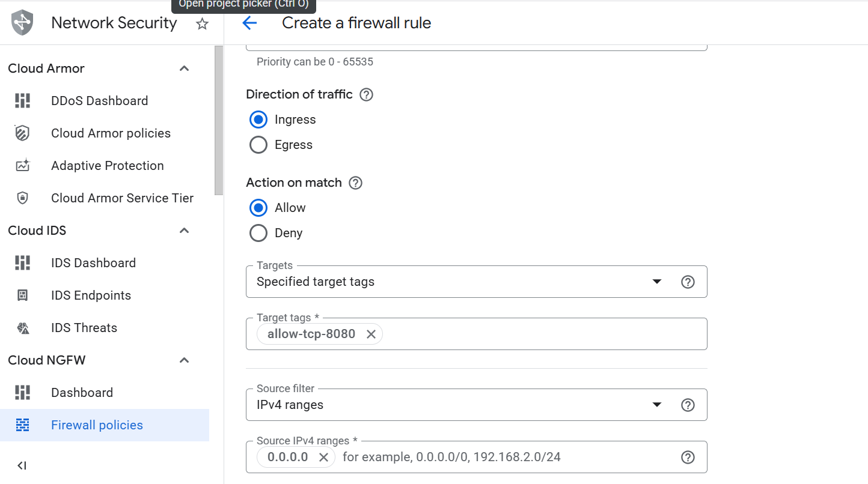Open the Cloud NGFW Dashboard
Image resolution: width=868 pixels, height=484 pixels.
(x=82, y=392)
